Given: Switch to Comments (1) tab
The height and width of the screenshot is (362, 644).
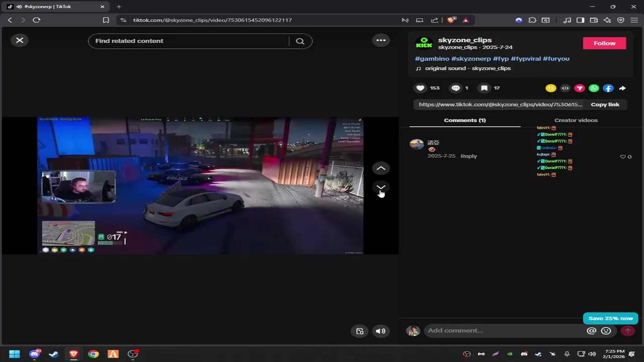Looking at the screenshot, I should pos(465,120).
